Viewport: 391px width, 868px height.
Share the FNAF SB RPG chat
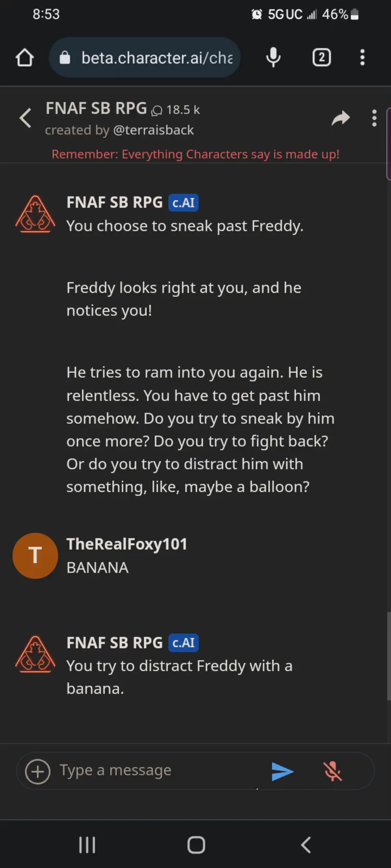341,118
